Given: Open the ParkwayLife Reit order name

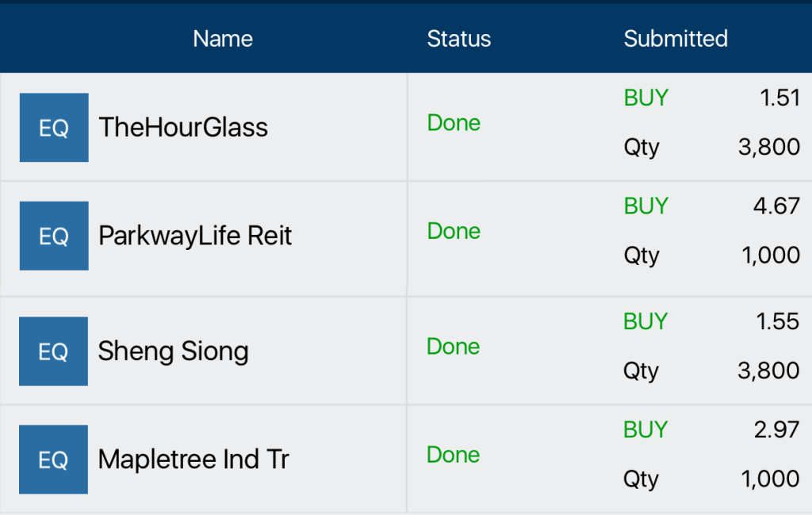Looking at the screenshot, I should tap(195, 236).
